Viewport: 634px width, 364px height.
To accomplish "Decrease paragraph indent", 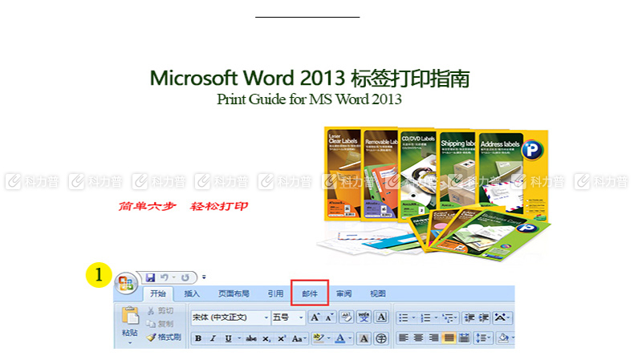I will point(469,318).
